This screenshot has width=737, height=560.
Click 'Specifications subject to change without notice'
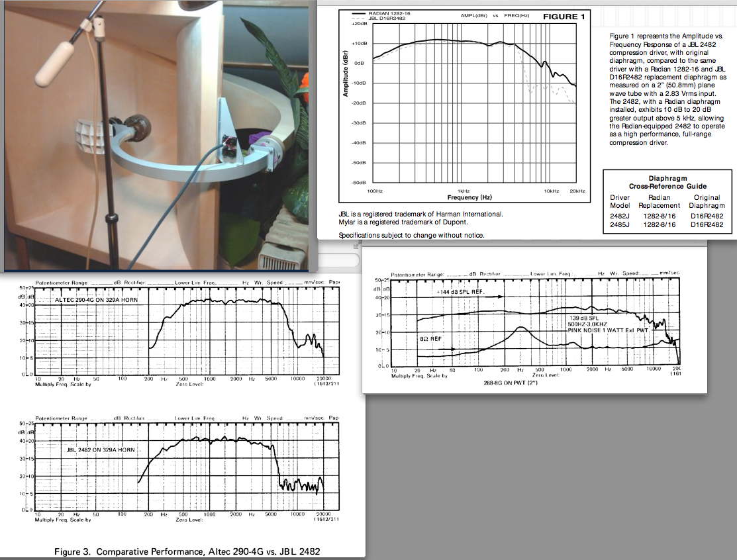click(x=411, y=236)
